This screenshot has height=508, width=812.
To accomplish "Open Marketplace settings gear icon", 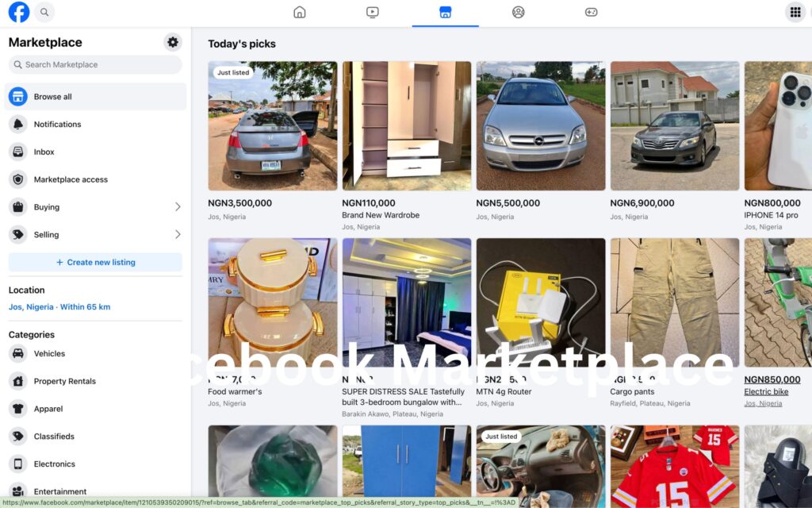I will pos(173,42).
